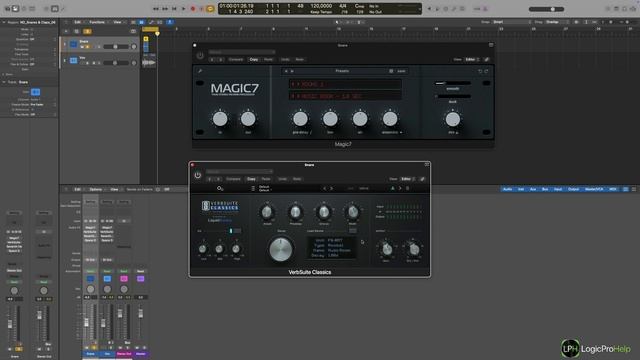Click Paste in the Magic7 plugin header
This screenshot has height=360, width=640.
268,60
